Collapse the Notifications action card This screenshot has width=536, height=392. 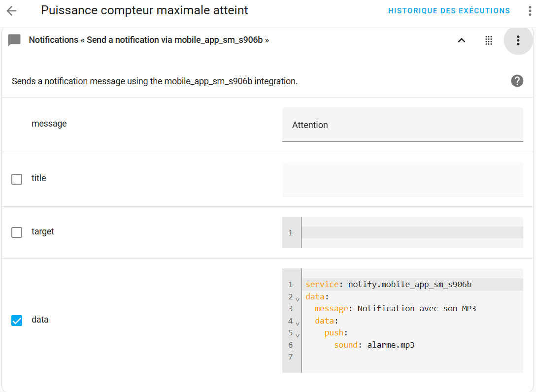click(x=462, y=40)
